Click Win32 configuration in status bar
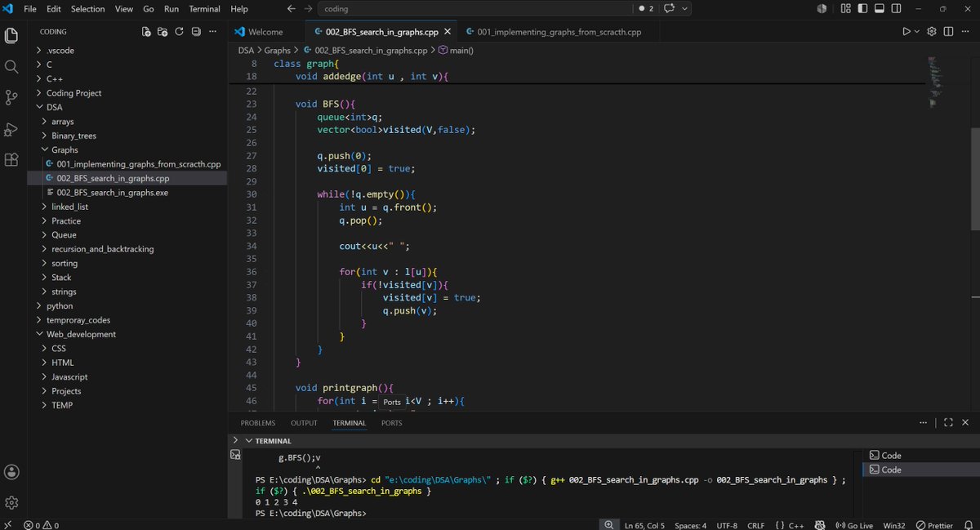 coord(894,524)
